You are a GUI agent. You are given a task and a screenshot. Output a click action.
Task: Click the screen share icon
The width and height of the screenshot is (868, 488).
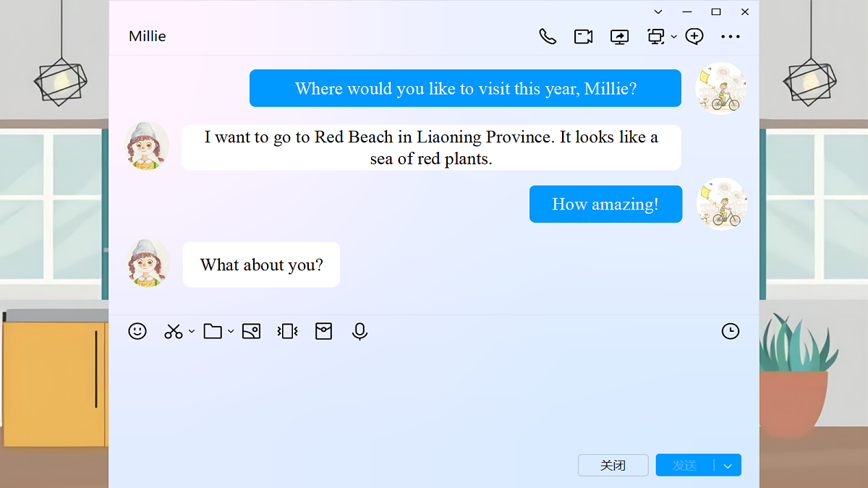pos(620,36)
